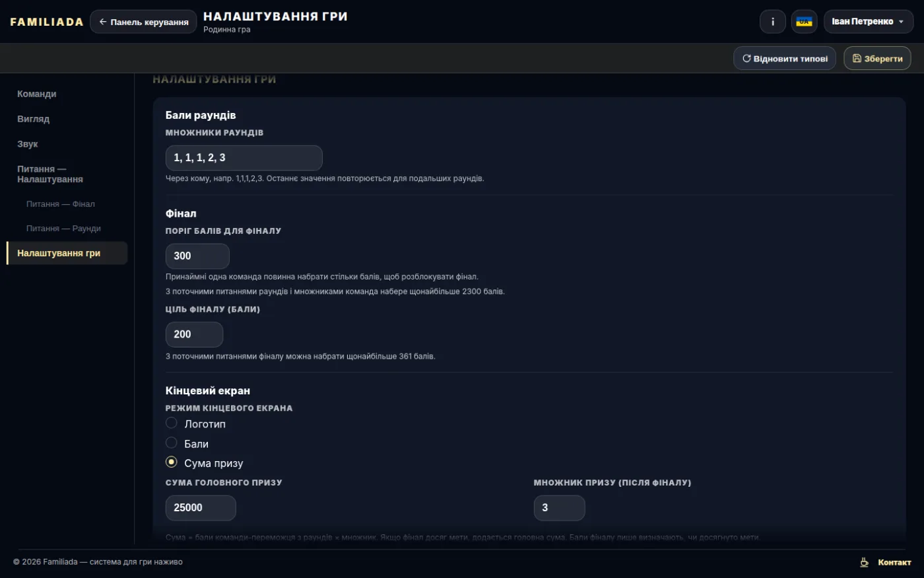
Task: Select the Сума призу radio option
Action: pos(172,462)
